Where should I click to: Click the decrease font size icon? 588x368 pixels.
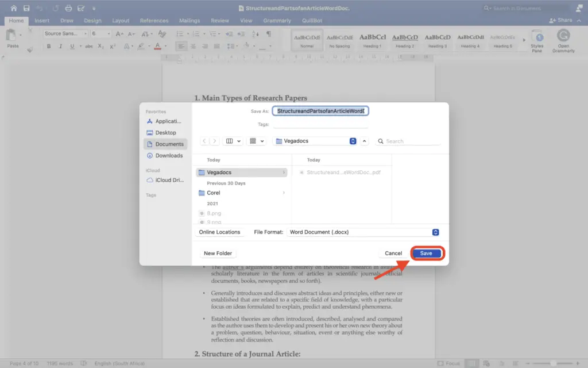[131, 34]
